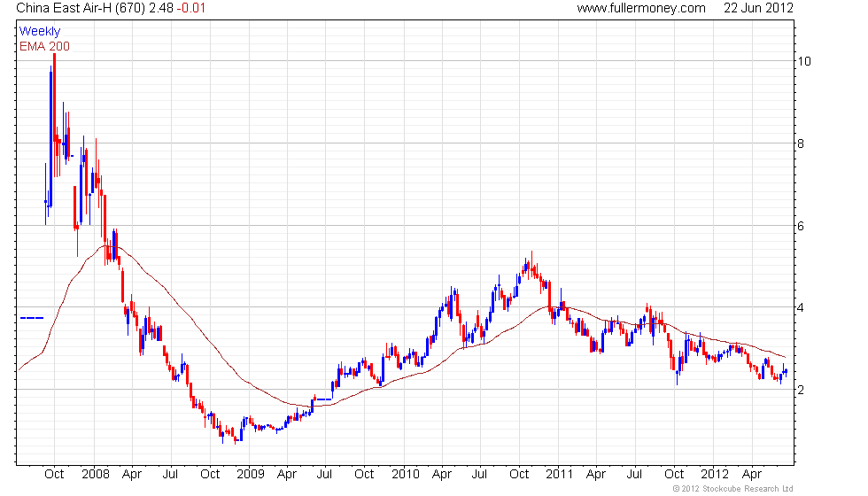Click the Apr label right after 2009
868x496 pixels.
[287, 475]
